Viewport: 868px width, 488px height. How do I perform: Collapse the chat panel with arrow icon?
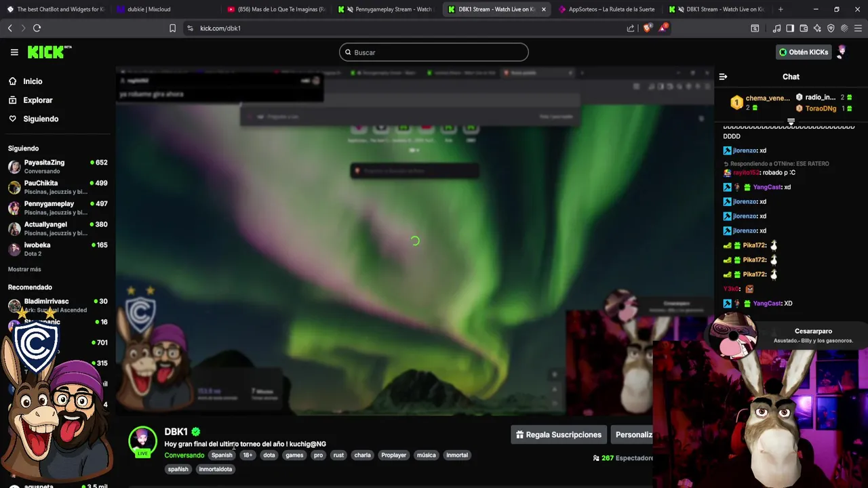pos(723,77)
